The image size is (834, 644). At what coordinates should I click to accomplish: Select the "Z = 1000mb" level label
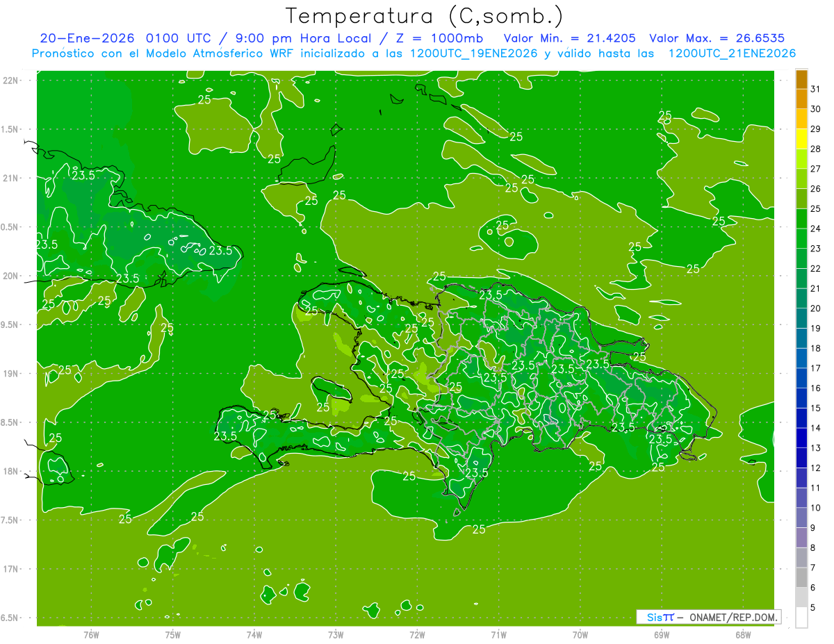tap(435, 38)
